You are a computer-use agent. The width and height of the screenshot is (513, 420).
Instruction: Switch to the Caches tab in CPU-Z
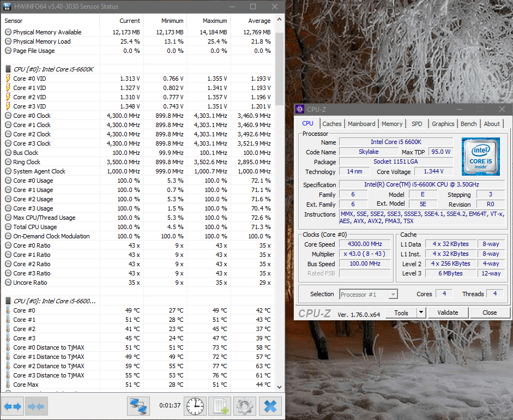coord(332,124)
